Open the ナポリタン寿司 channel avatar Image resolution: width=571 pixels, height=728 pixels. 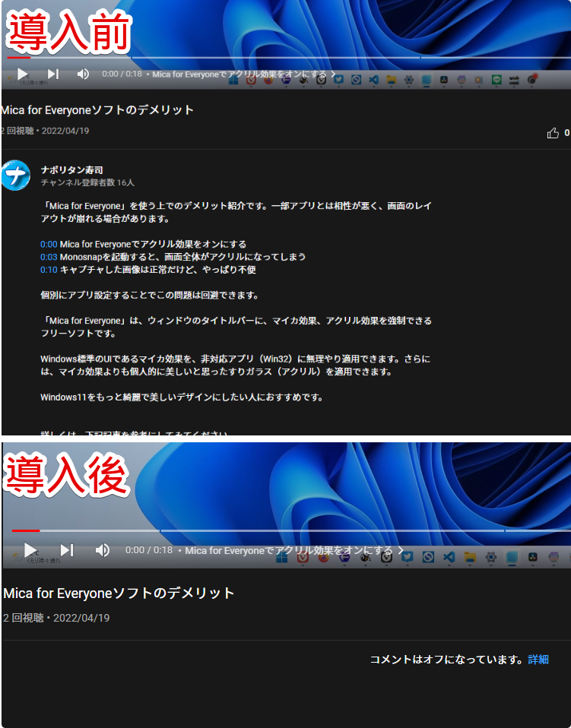(x=16, y=176)
